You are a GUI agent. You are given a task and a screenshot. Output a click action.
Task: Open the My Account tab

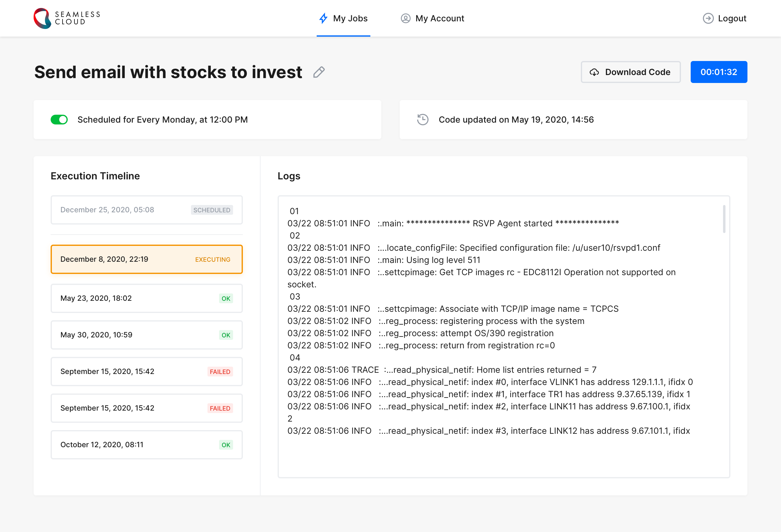tap(439, 18)
